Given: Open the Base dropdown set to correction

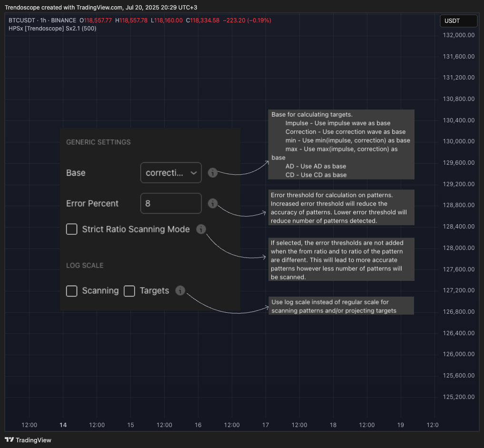Looking at the screenshot, I should (x=171, y=173).
